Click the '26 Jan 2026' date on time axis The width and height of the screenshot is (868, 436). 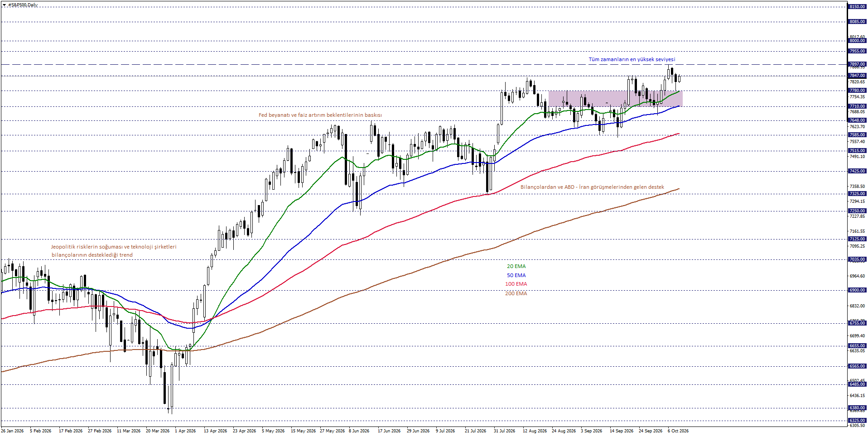click(12, 431)
